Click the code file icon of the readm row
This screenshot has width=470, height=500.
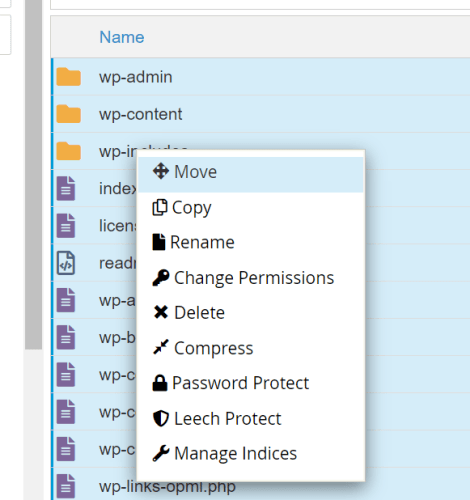pyautogui.click(x=66, y=263)
